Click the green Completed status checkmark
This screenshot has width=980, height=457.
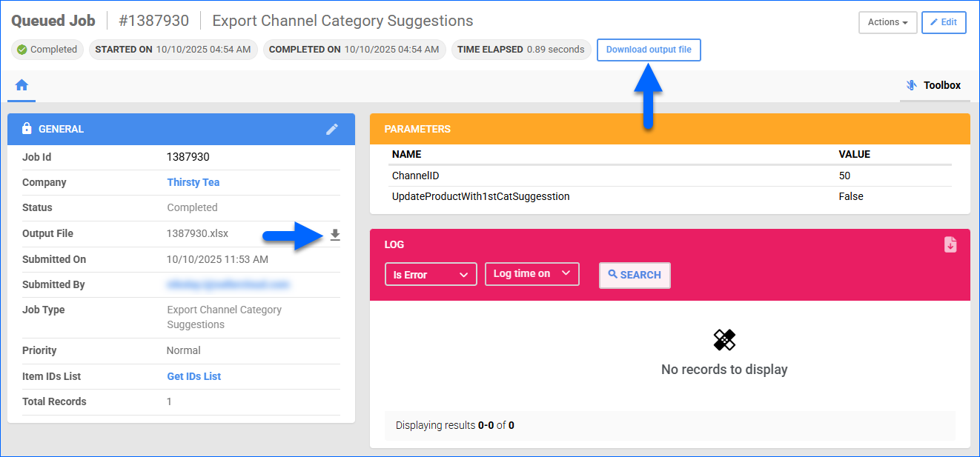coord(22,50)
